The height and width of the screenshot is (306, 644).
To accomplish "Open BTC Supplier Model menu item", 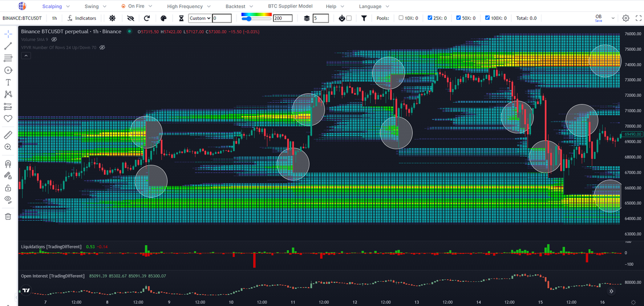I will coord(290,6).
